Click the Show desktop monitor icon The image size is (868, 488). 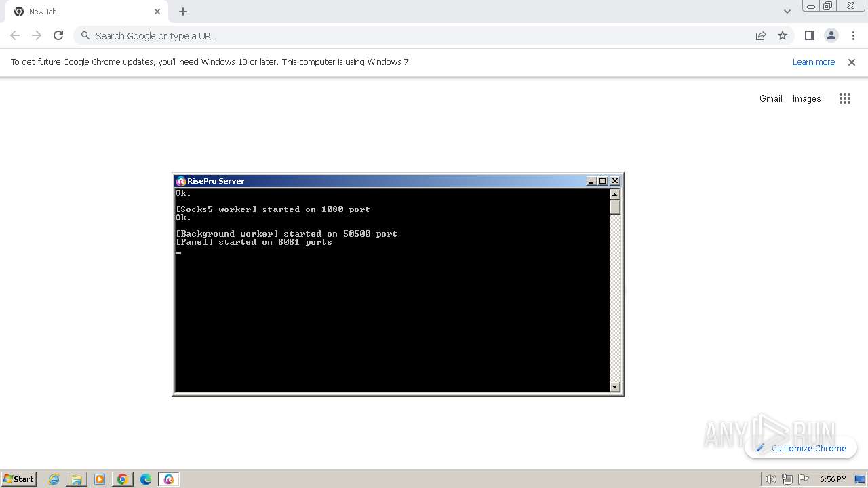861,479
